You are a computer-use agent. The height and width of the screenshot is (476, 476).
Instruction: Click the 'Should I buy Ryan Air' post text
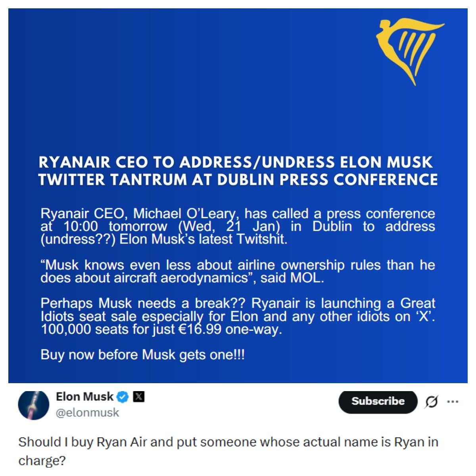[228, 442]
